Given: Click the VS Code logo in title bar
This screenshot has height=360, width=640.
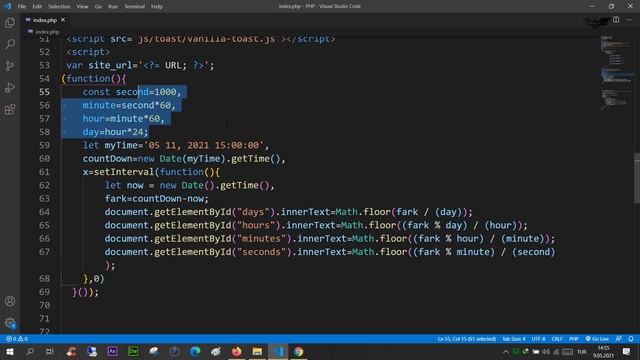Looking at the screenshot, I should coord(7,6).
